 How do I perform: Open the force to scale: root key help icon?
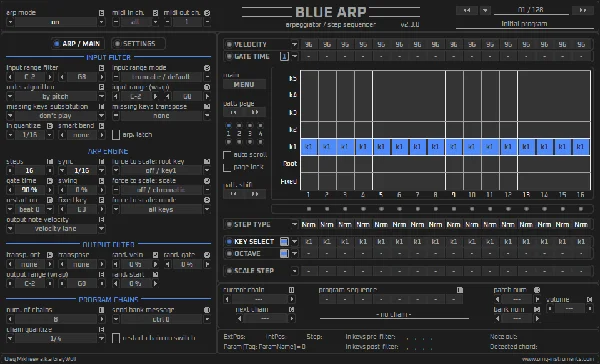207,162
